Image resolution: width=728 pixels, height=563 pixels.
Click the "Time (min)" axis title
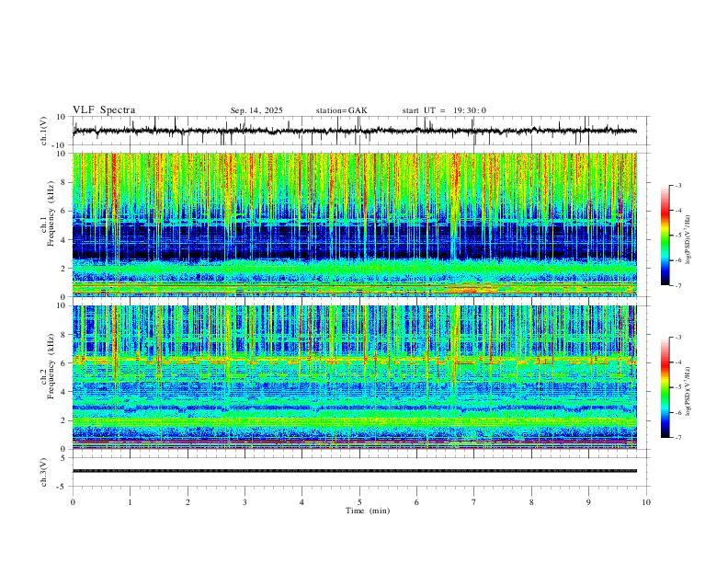[x=368, y=511]
